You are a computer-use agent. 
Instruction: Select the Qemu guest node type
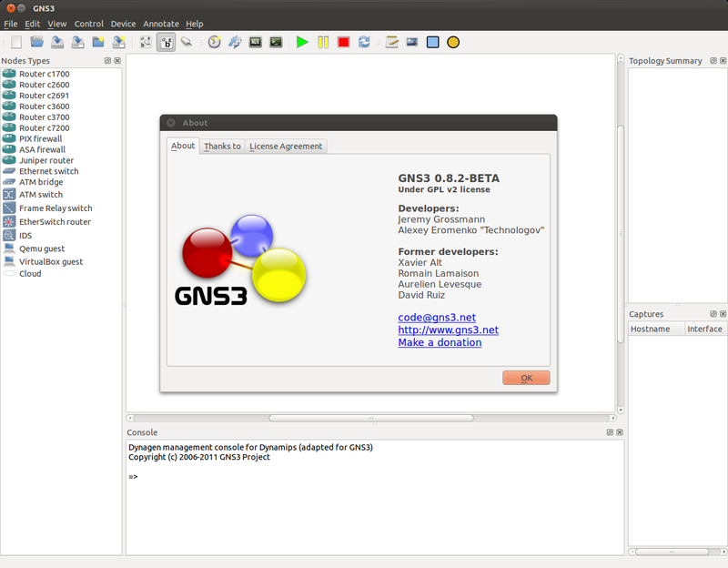pos(41,248)
